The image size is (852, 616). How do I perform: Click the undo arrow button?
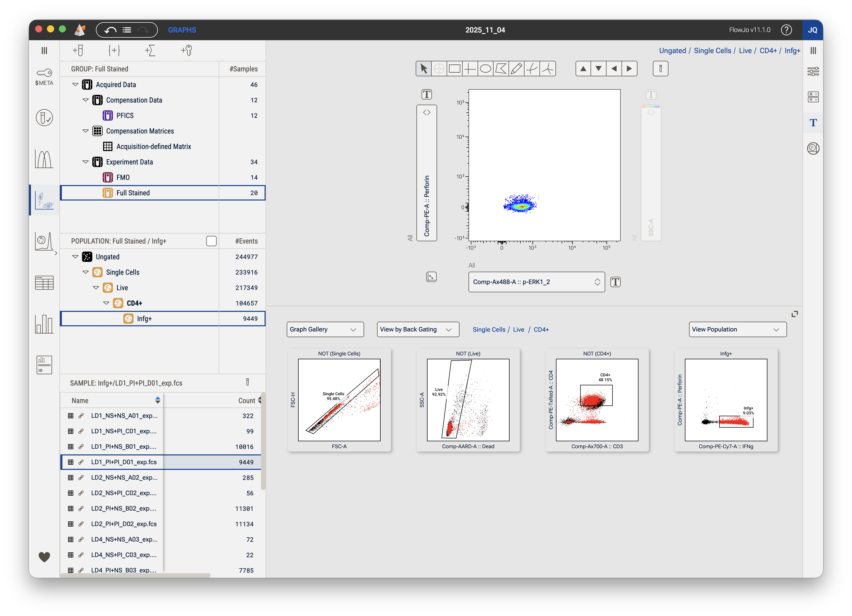coord(110,30)
